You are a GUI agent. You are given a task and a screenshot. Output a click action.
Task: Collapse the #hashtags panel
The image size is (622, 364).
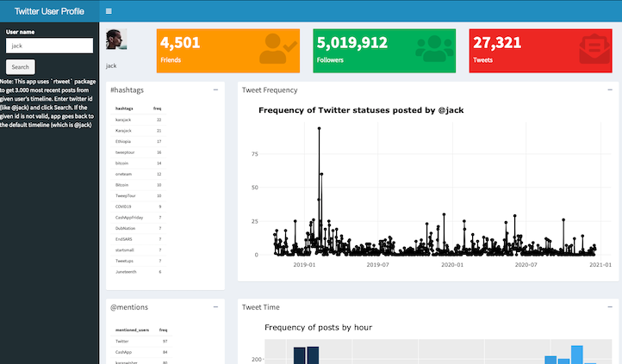pos(215,89)
